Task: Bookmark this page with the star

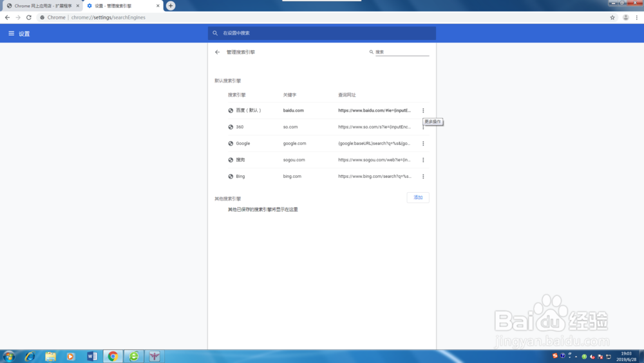Action: click(612, 17)
